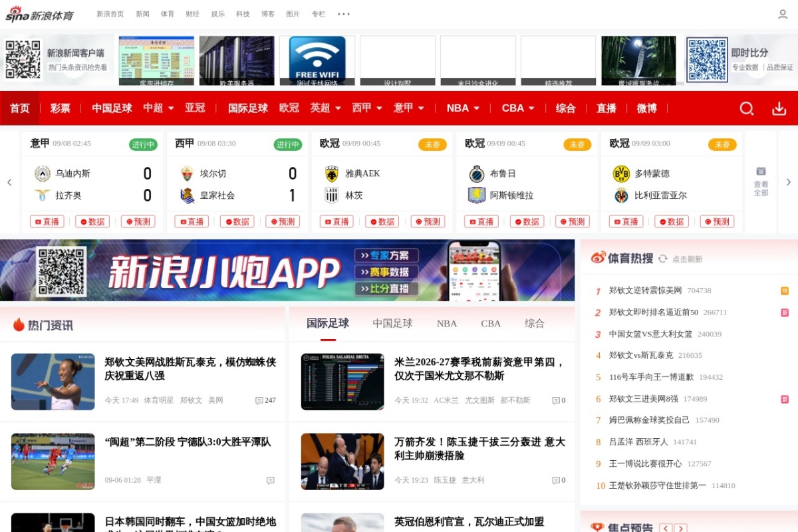
Task: Expand the 英超 dropdown arrow
Action: [x=338, y=108]
